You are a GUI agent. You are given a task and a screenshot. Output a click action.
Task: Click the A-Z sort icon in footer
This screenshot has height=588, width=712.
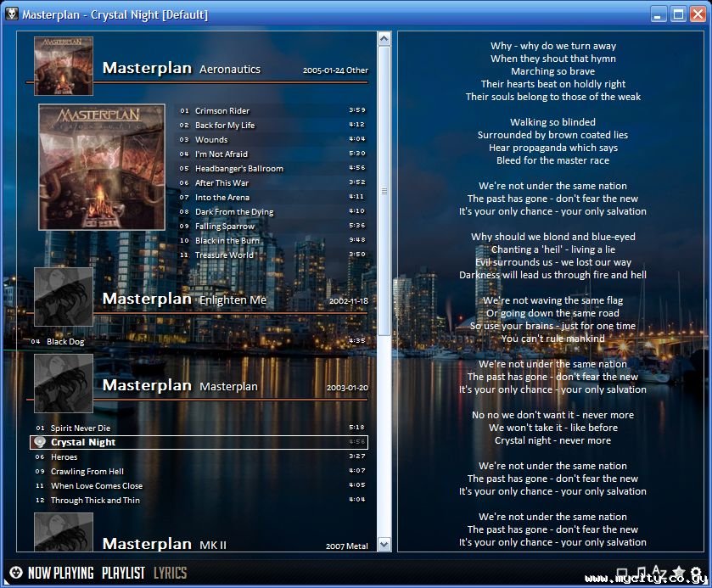click(659, 572)
